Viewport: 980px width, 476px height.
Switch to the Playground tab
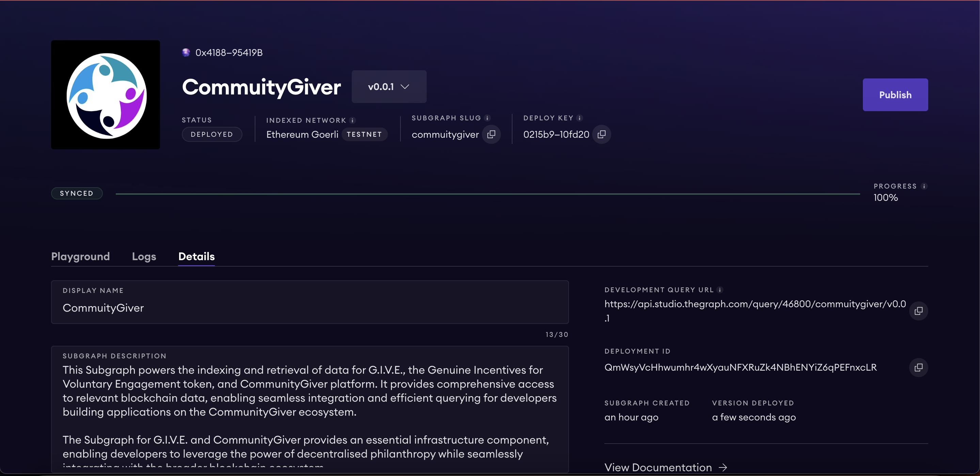click(80, 256)
